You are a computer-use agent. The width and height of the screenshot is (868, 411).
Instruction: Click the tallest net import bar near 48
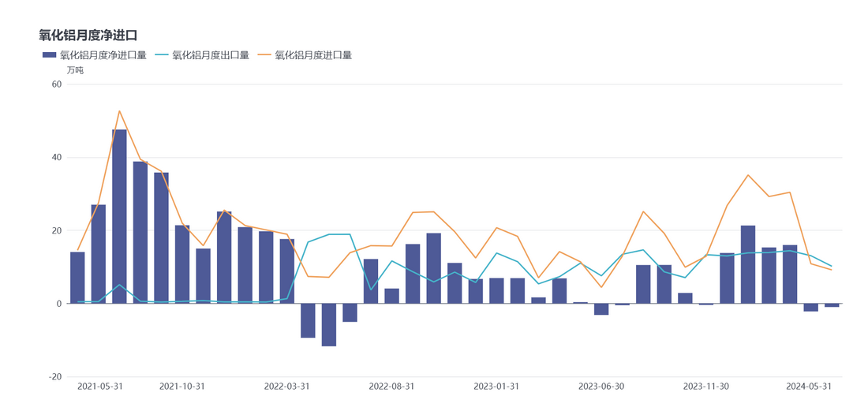[120, 216]
